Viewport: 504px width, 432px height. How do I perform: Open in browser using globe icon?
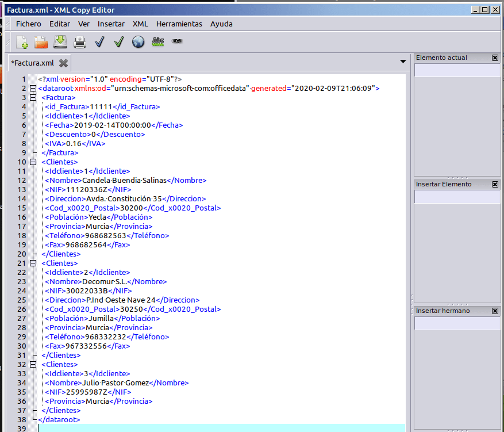tap(138, 41)
